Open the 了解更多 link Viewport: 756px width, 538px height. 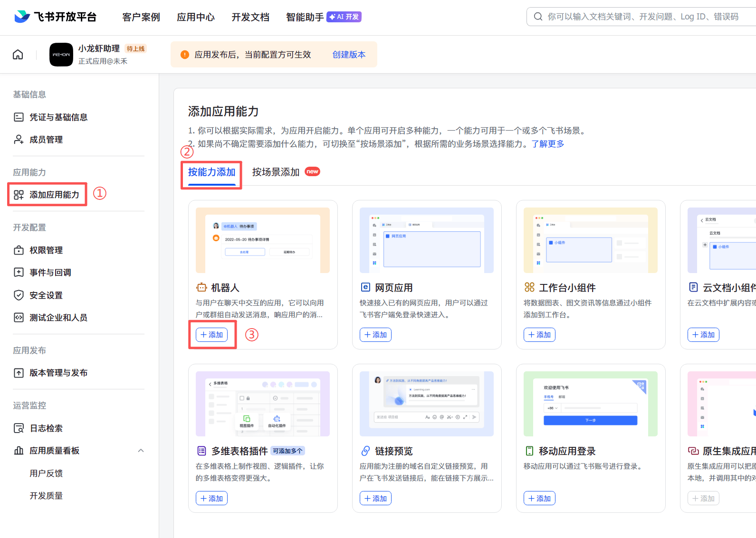click(547, 144)
